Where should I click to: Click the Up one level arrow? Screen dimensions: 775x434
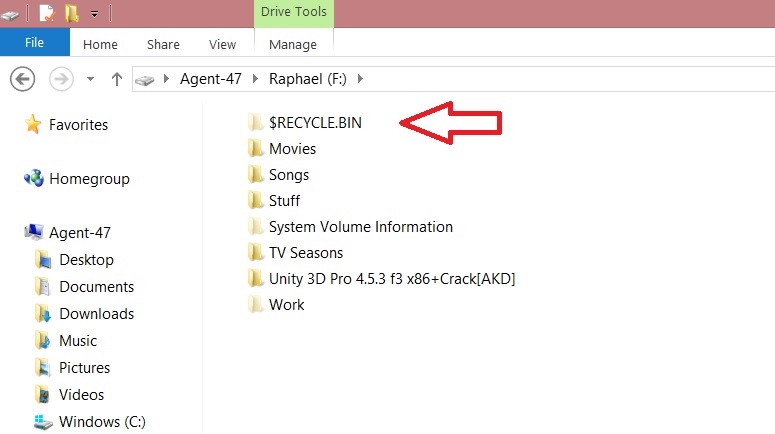click(x=116, y=78)
